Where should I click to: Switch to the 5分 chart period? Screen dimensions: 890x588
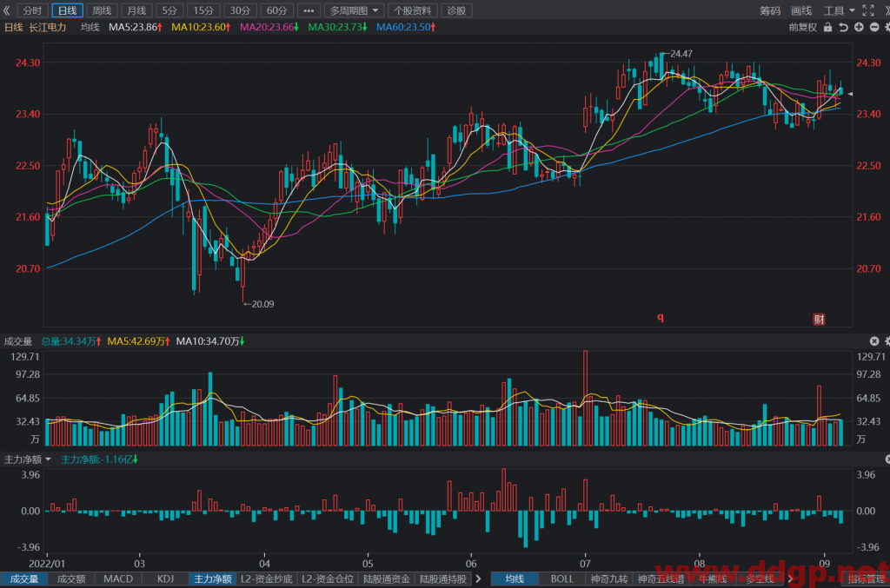tap(169, 10)
